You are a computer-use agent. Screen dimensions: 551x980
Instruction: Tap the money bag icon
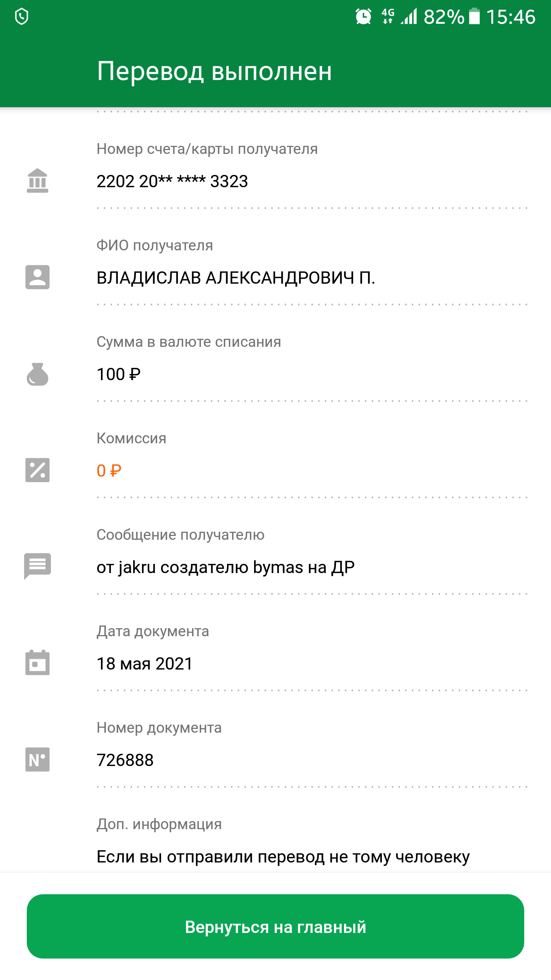37,374
